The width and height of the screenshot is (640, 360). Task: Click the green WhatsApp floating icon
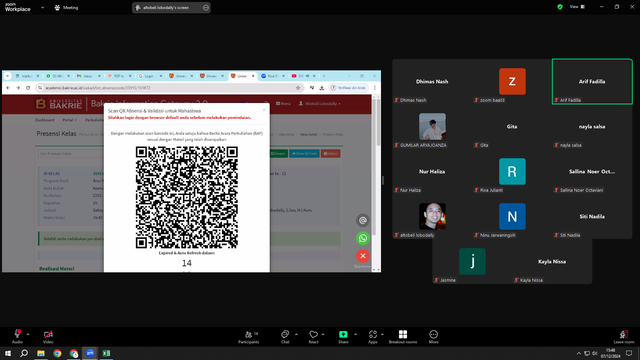pos(362,238)
